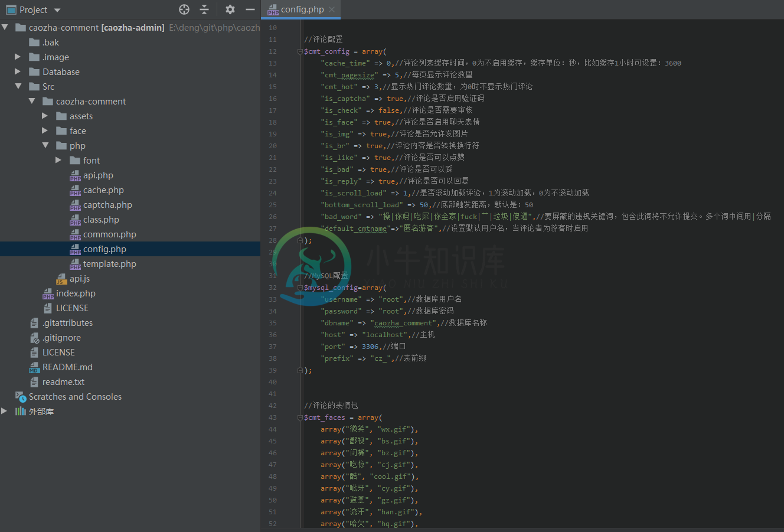
Task: Expand the font folder arrow
Action: (x=58, y=160)
